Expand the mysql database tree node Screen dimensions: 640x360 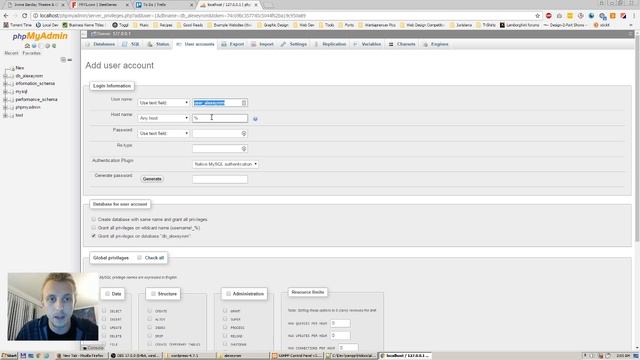click(x=5, y=92)
